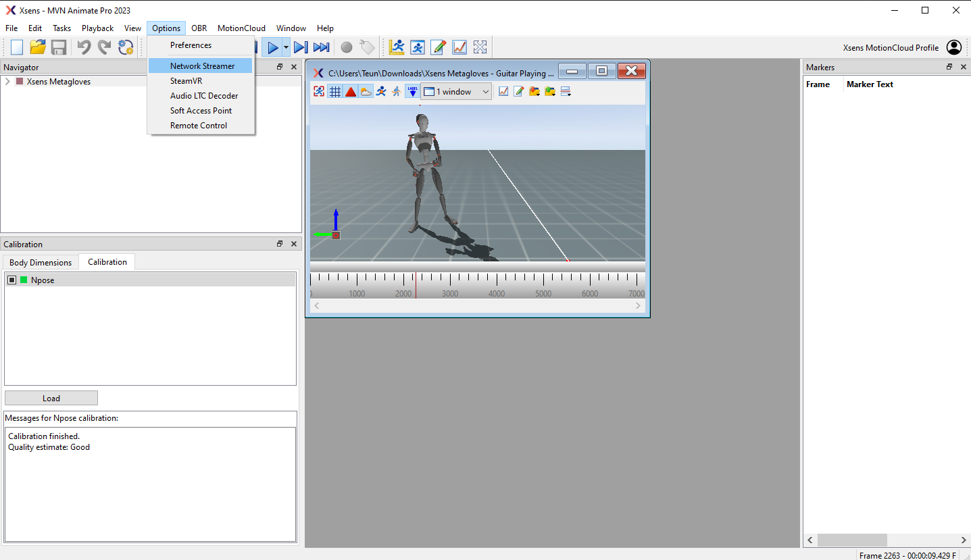Click the viewport horizontal scrollbar right arrow
This screenshot has height=560, width=971.
637,306
